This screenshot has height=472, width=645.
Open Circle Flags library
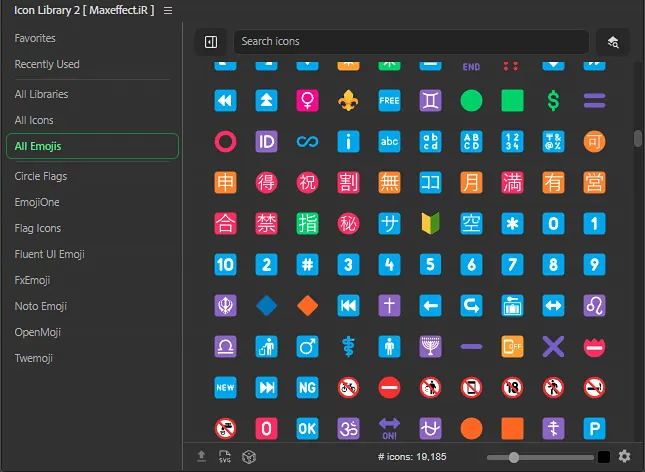(41, 176)
